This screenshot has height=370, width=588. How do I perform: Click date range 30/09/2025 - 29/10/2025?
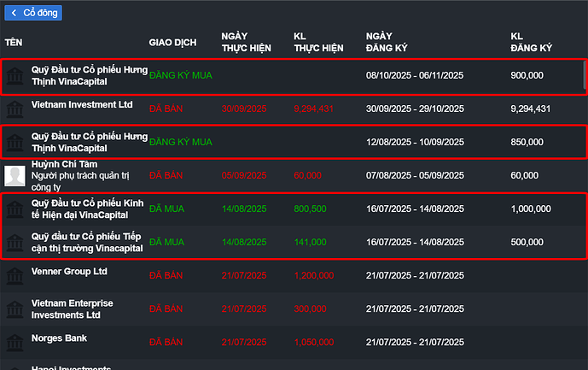pos(415,109)
